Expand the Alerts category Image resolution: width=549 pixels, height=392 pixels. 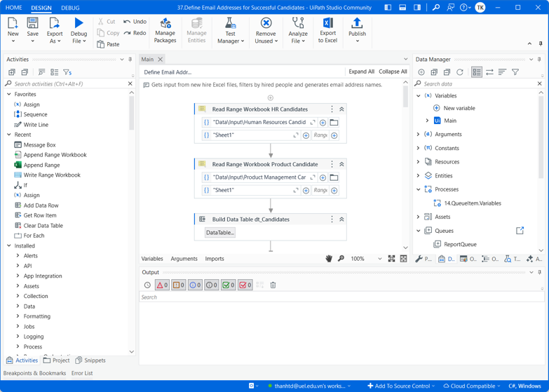18,256
